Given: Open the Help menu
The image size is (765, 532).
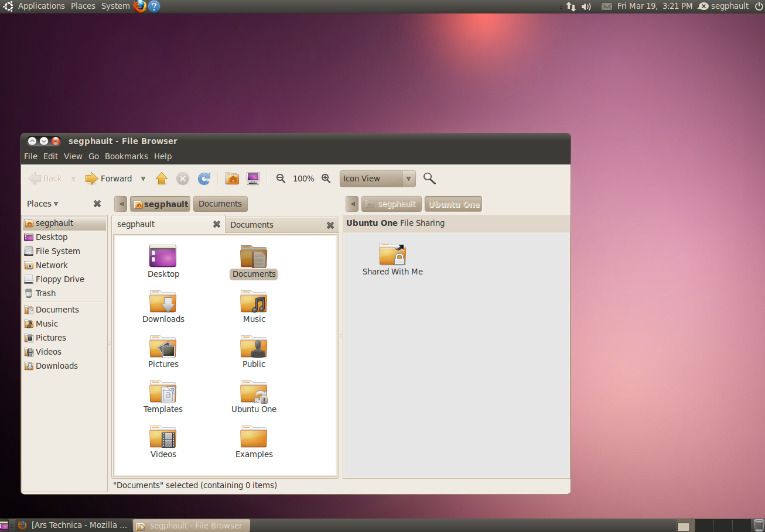Looking at the screenshot, I should 163,156.
